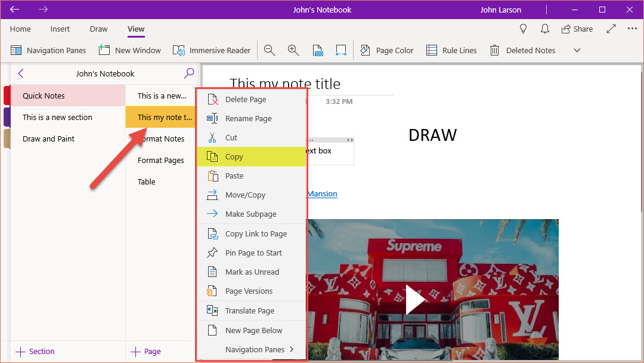This screenshot has height=363, width=644.
Task: Click the search magnifier in notebook pane
Action: tap(189, 73)
